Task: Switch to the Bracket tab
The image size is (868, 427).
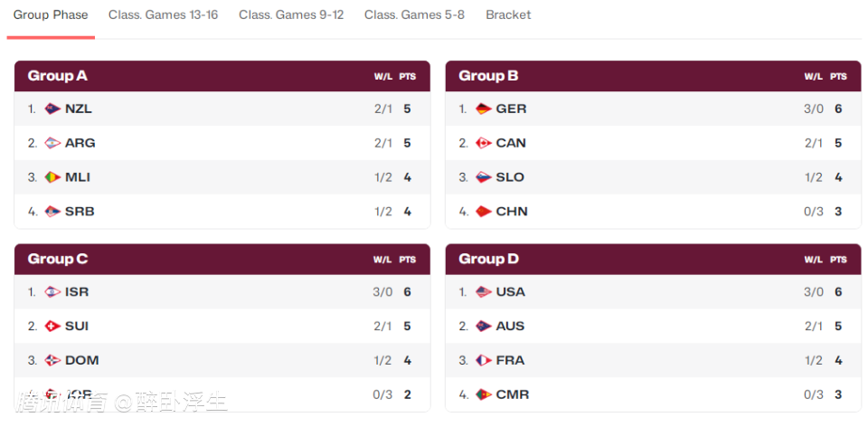Action: tap(508, 15)
